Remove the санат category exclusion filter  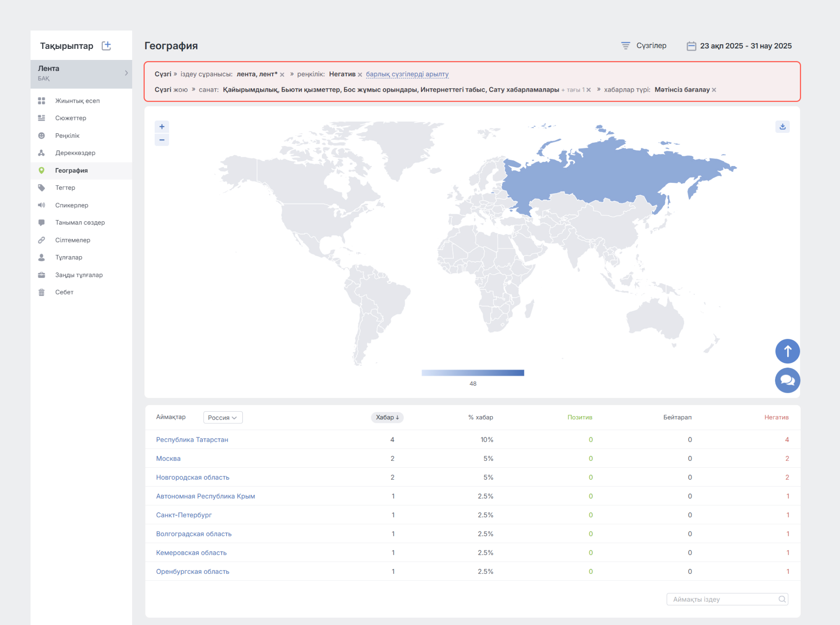click(x=588, y=90)
